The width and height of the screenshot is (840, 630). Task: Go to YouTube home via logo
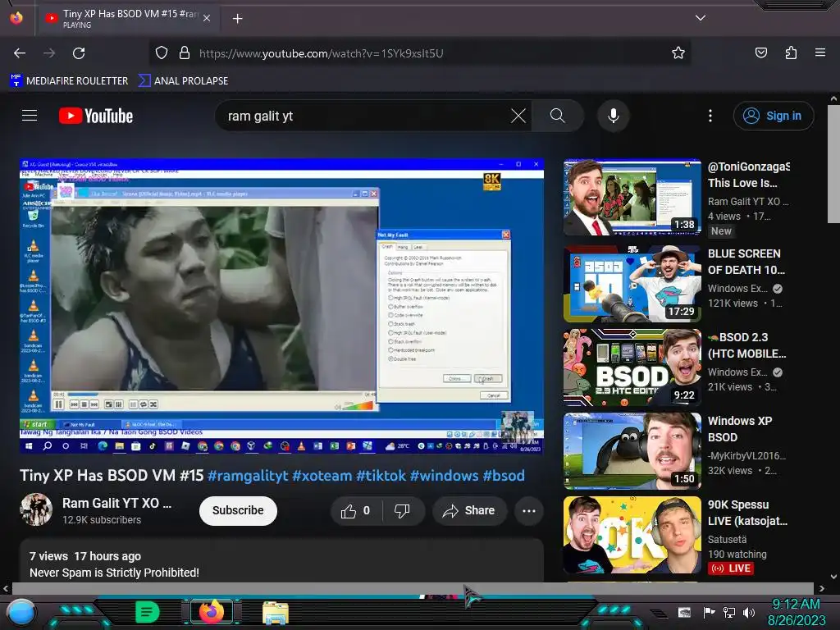tap(96, 116)
